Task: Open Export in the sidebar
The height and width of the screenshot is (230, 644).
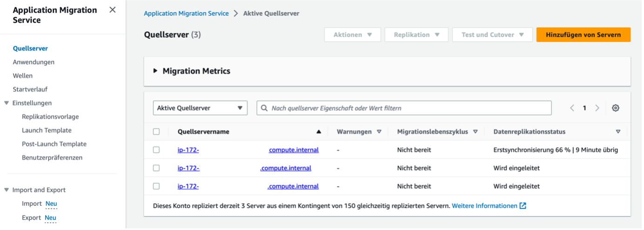Action: [x=32, y=217]
